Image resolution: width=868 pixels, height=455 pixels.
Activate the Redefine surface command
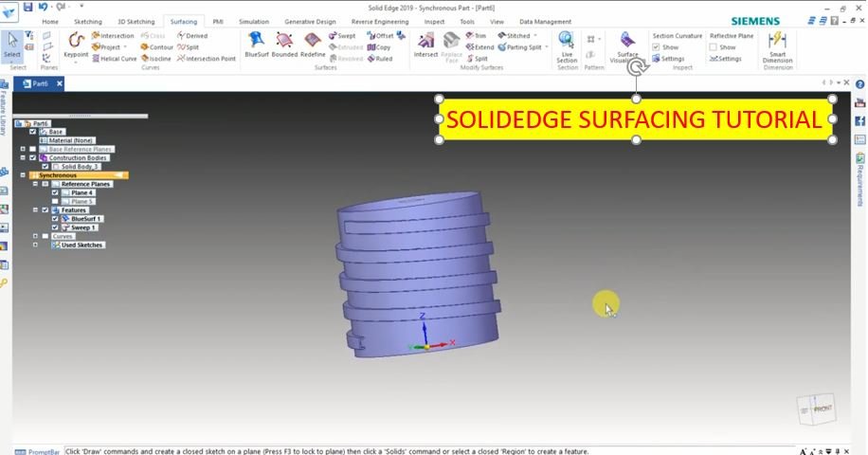pyautogui.click(x=313, y=44)
